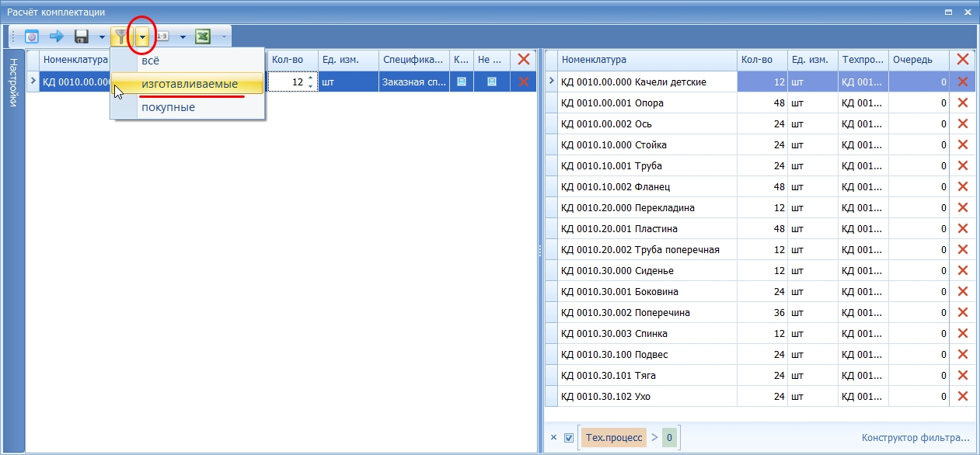Toggle the К... column checkbox in selected row
980x455 pixels.
click(461, 82)
